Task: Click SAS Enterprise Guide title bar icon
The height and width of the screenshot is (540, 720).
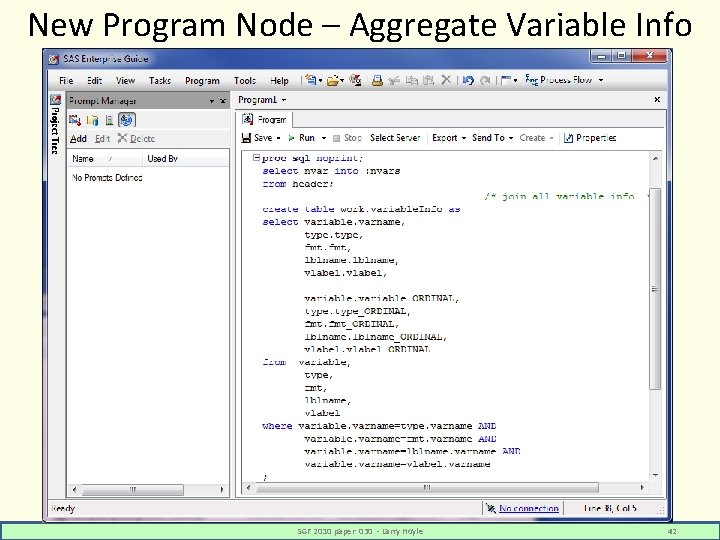Action: click(54, 59)
